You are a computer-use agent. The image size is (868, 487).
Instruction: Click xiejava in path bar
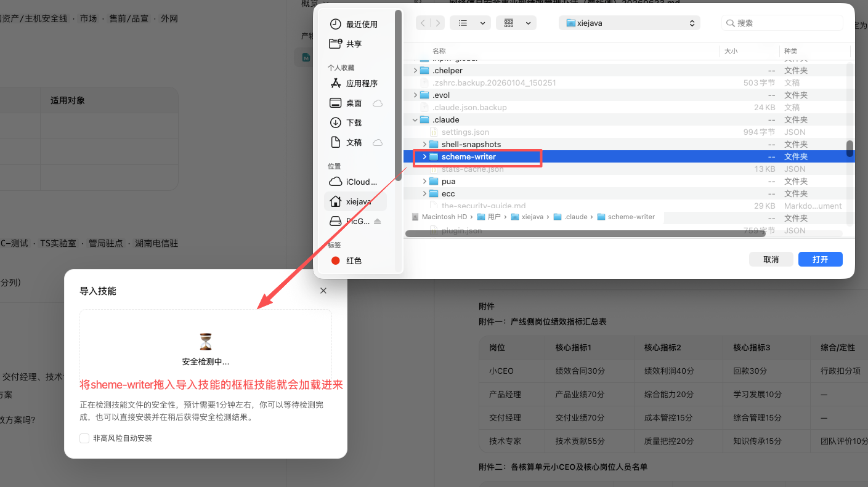pyautogui.click(x=527, y=217)
